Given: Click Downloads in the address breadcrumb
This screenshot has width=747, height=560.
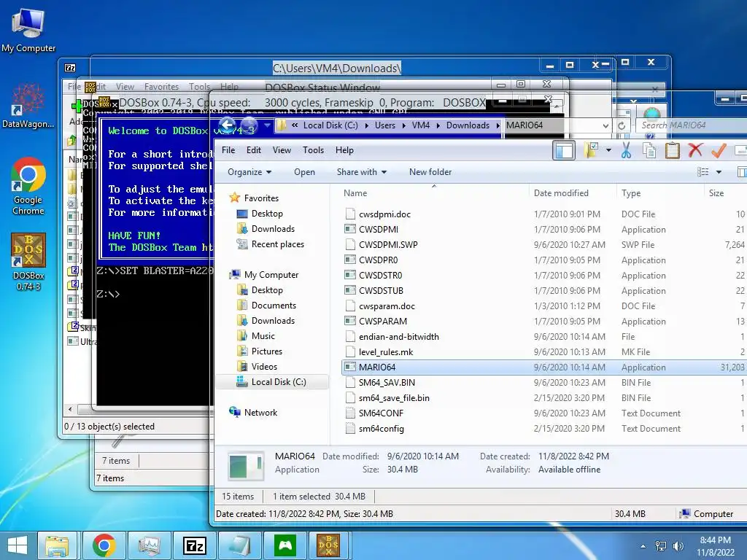Looking at the screenshot, I should pyautogui.click(x=468, y=125).
